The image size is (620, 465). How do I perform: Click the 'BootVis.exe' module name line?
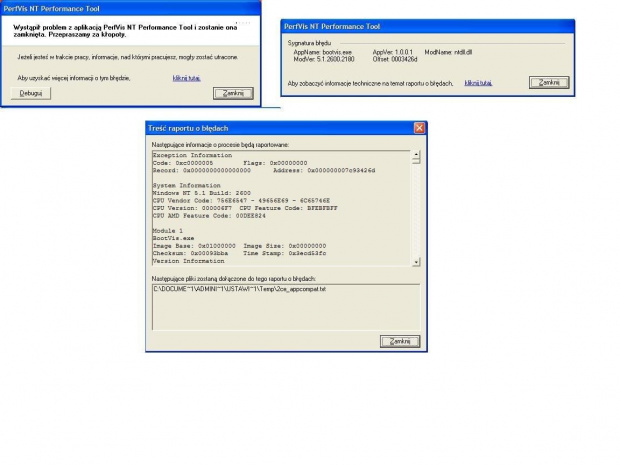point(174,238)
